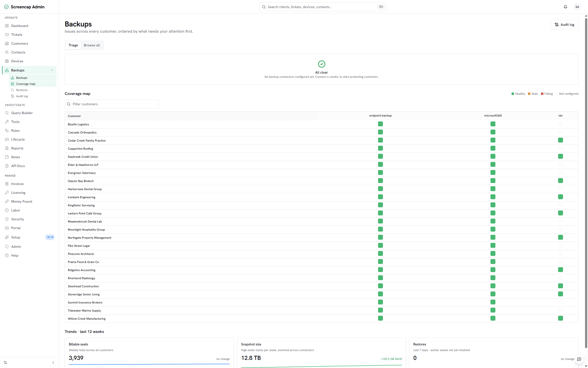
Task: Open the Reports sidebar icon
Action: 7,148
